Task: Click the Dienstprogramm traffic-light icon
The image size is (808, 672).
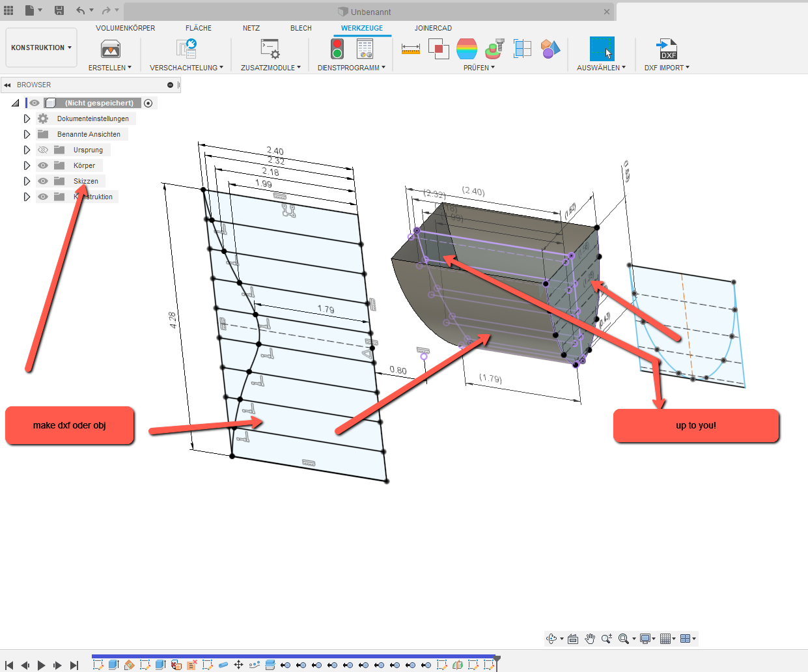Action: [337, 48]
